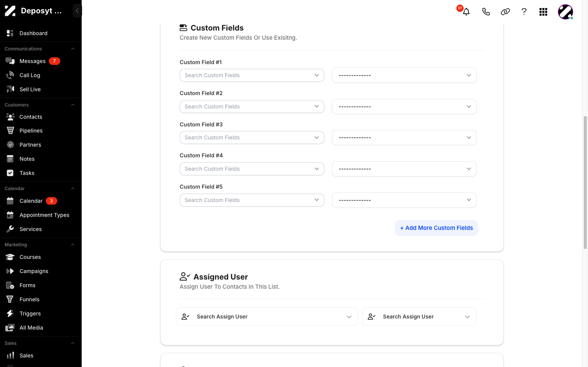Open the link icon in top bar
The image size is (588, 367).
click(505, 12)
